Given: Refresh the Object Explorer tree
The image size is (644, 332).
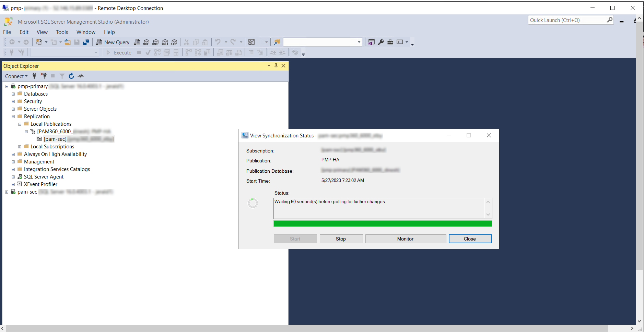Looking at the screenshot, I should pyautogui.click(x=71, y=76).
